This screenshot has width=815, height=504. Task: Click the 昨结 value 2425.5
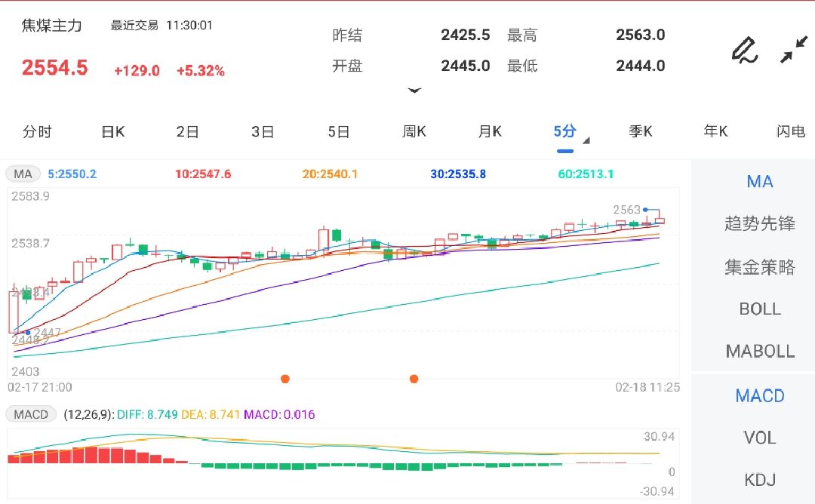click(465, 35)
